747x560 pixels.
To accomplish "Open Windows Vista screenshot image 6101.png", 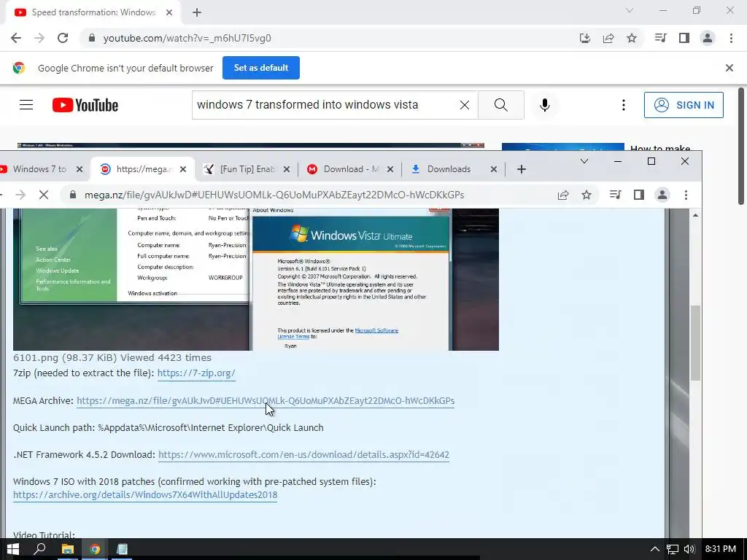I will click(256, 279).
